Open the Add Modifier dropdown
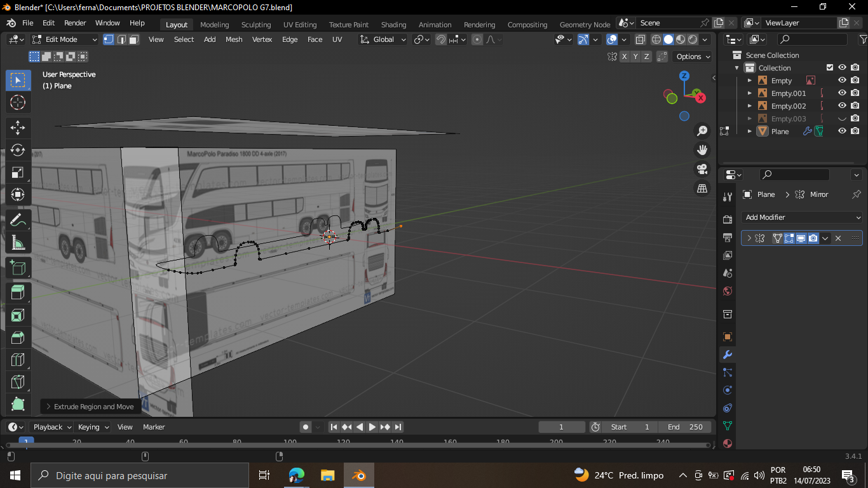The image size is (868, 488). [802, 217]
